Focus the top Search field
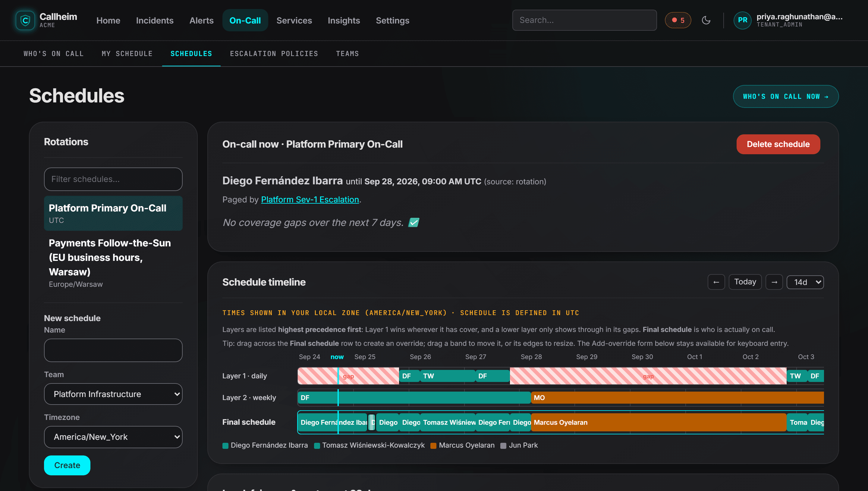Screen dimensions: 868x491 click(x=584, y=20)
